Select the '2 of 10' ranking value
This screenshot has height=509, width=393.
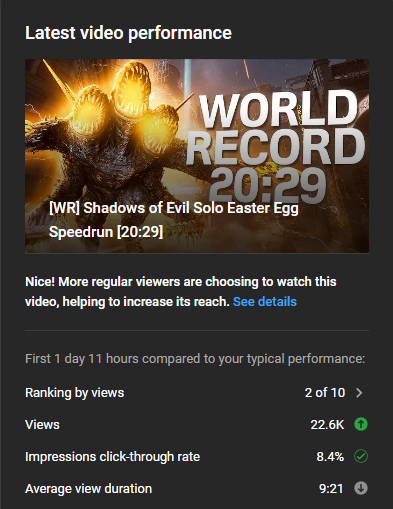tap(325, 393)
